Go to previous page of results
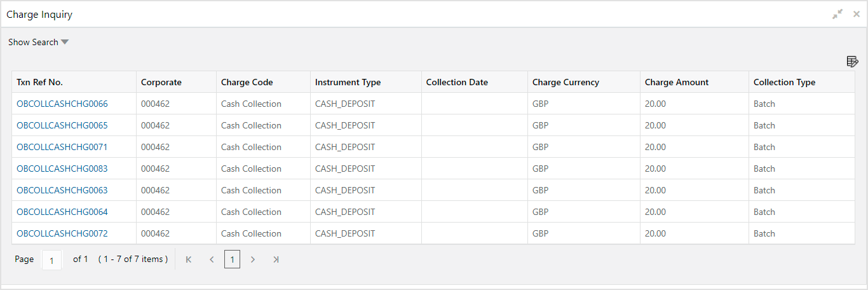This screenshot has width=868, height=290. (x=212, y=259)
